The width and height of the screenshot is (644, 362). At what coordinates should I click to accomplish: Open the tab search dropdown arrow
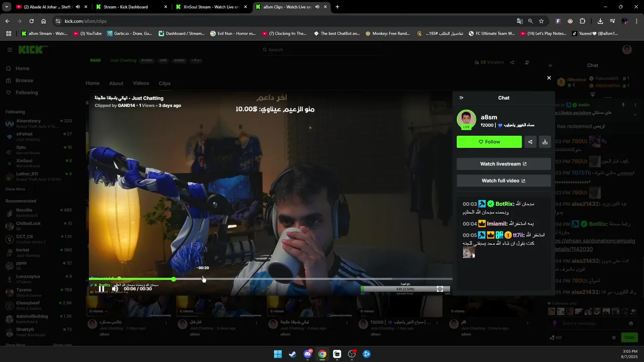7,7
